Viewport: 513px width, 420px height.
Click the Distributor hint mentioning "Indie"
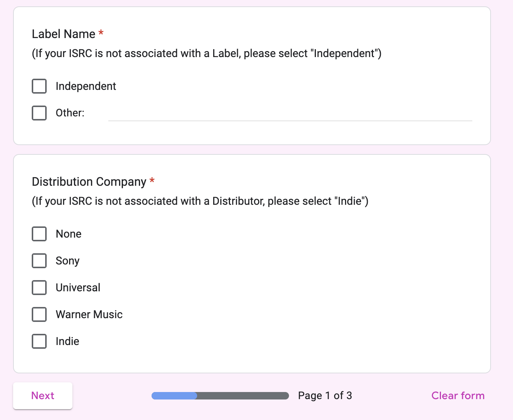click(x=200, y=201)
